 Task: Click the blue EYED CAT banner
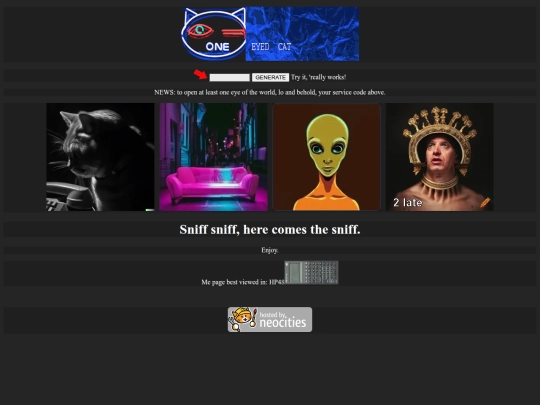303,34
